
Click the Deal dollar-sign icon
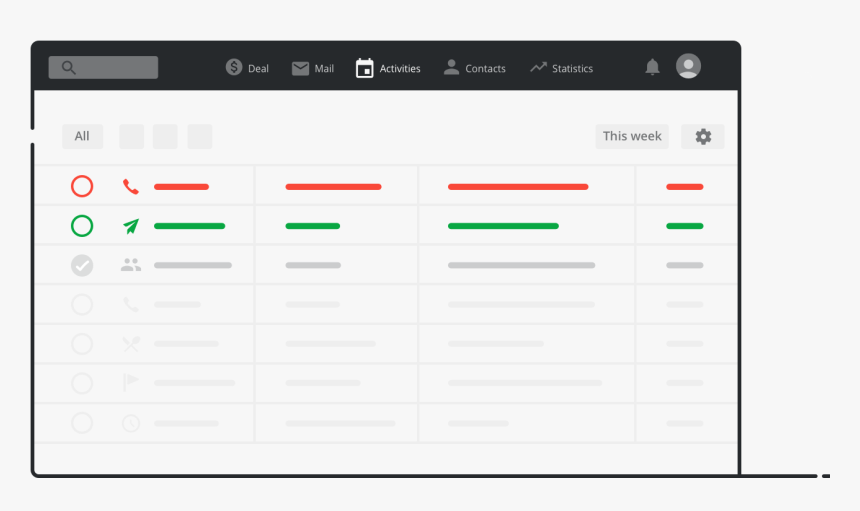click(234, 67)
